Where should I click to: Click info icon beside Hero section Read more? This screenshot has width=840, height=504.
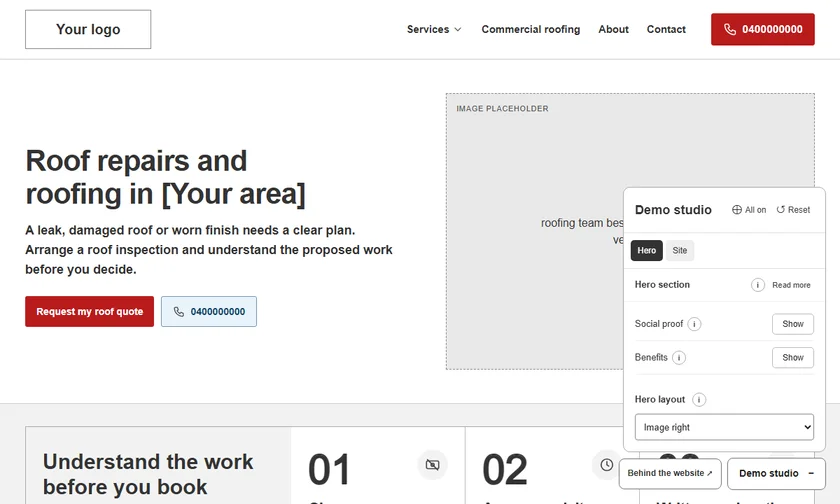click(x=758, y=285)
